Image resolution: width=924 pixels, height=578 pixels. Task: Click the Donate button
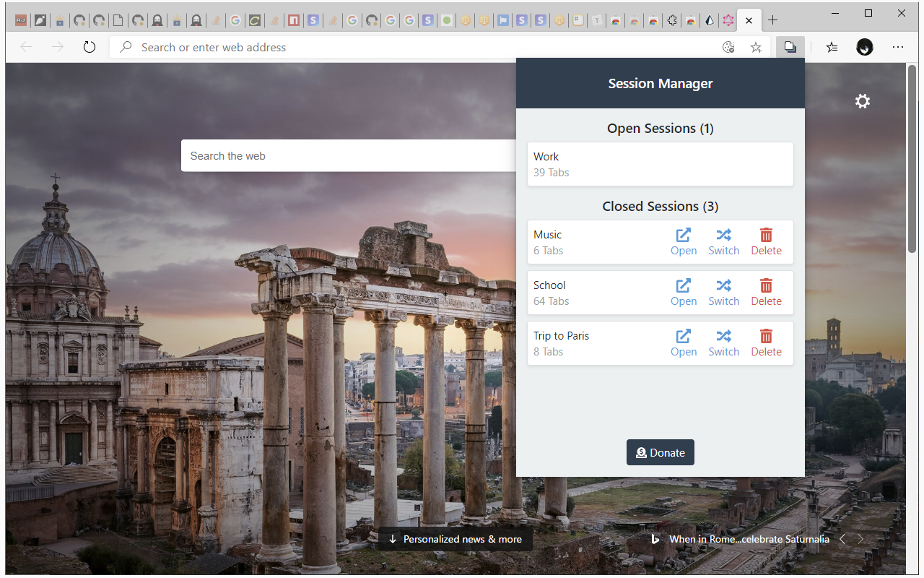click(661, 452)
